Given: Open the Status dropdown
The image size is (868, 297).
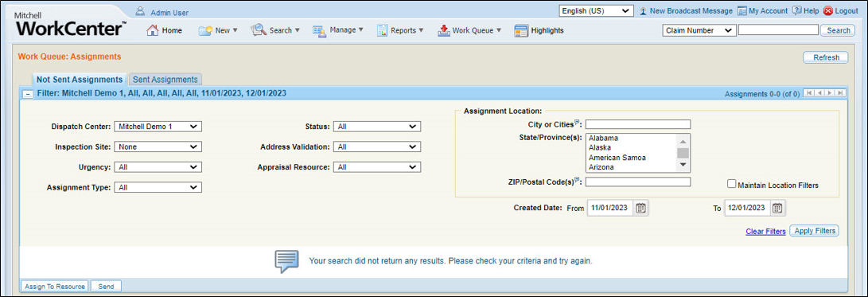Looking at the screenshot, I should point(377,127).
